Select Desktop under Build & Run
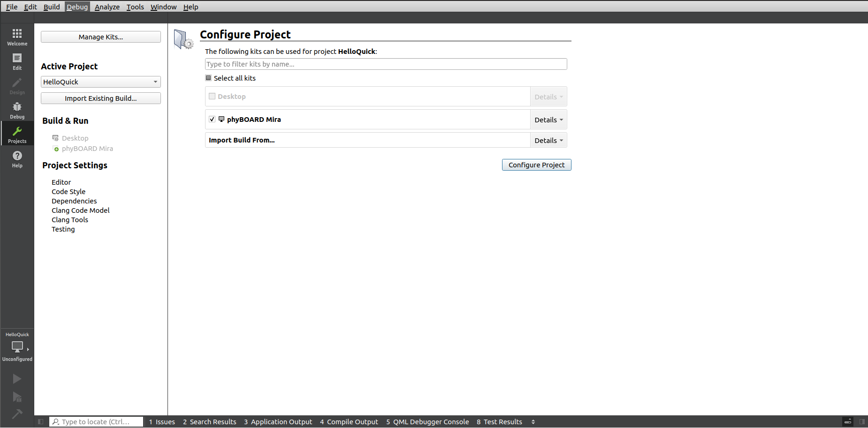868x428 pixels. [x=75, y=138]
